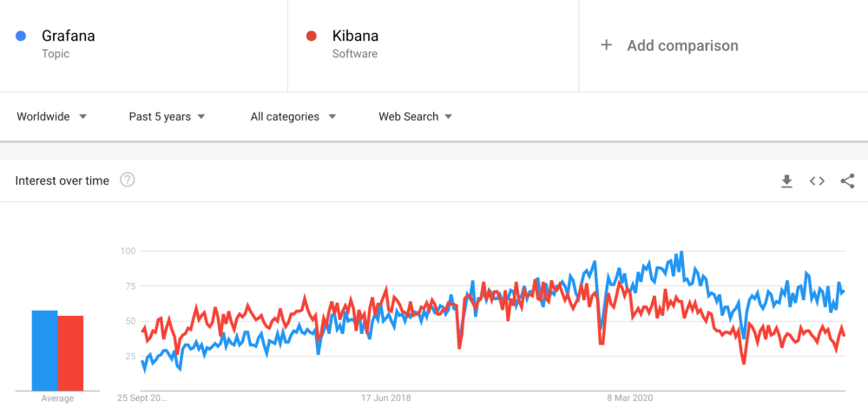Image resolution: width=868 pixels, height=406 pixels.
Task: Click the Add comparison button
Action: click(682, 45)
